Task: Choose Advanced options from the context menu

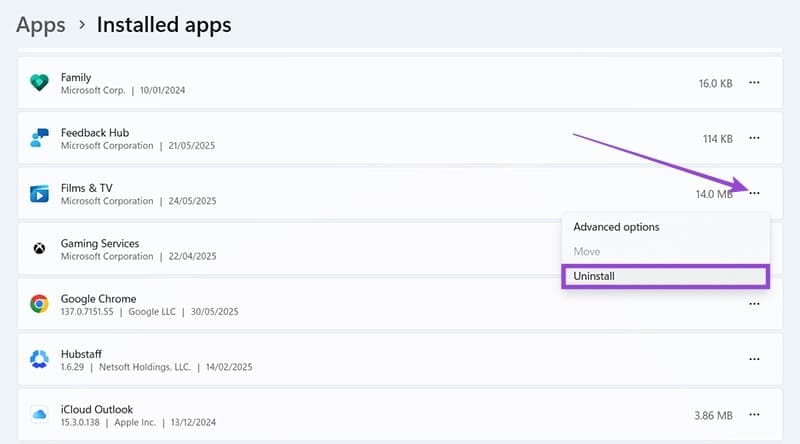Action: pos(616,227)
